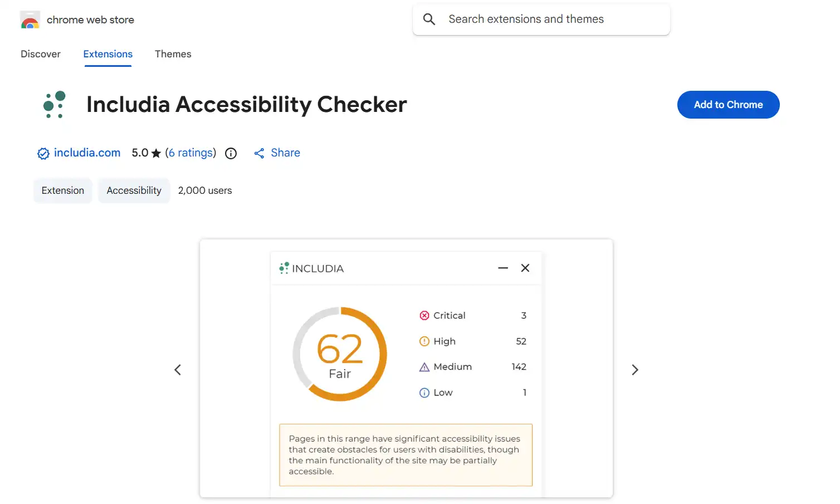The image size is (840, 504).
Task: Toggle the High severity row in preview
Action: coord(472,341)
